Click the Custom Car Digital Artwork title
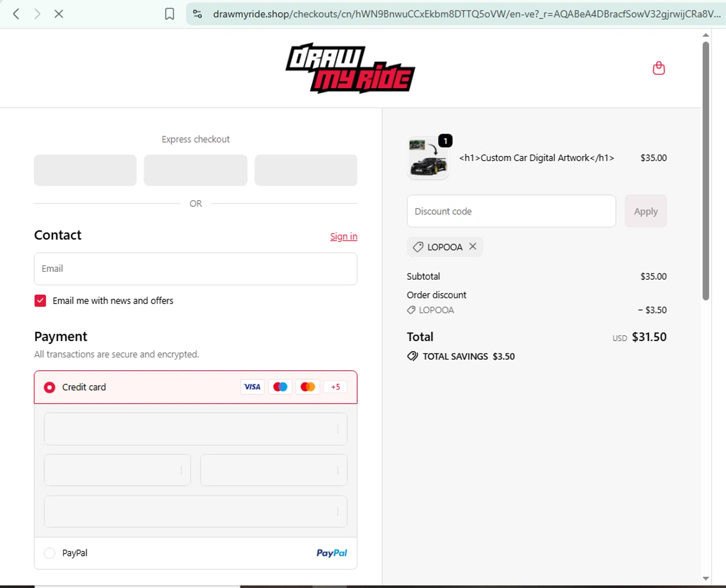 click(536, 158)
